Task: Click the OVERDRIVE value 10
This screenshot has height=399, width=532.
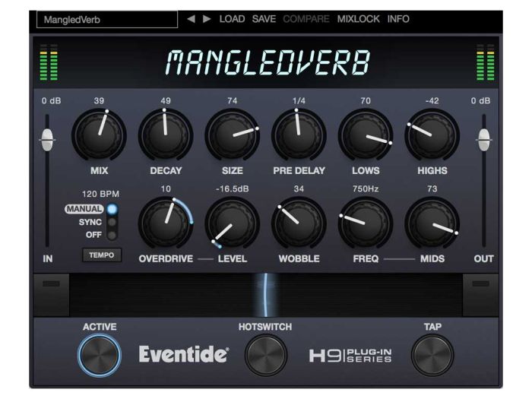Action: [166, 189]
